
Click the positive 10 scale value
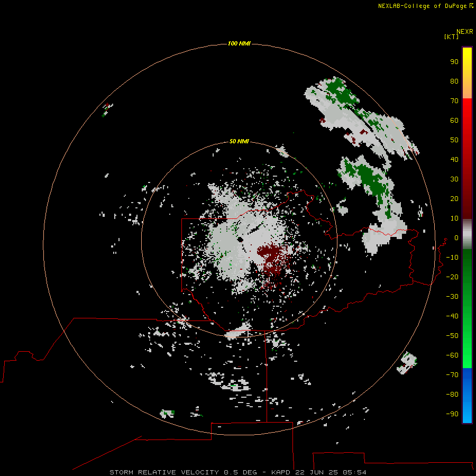coord(454,218)
